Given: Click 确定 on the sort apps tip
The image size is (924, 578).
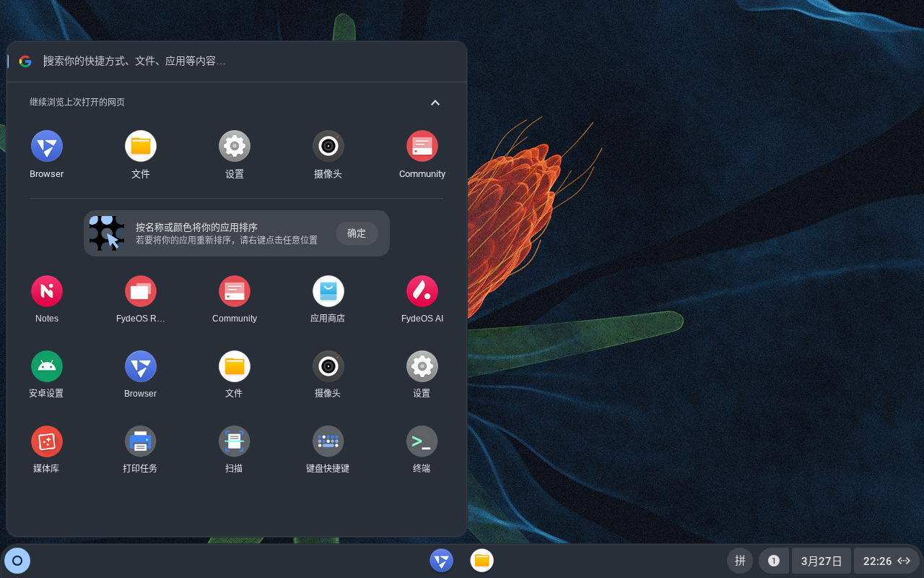Looking at the screenshot, I should (357, 233).
